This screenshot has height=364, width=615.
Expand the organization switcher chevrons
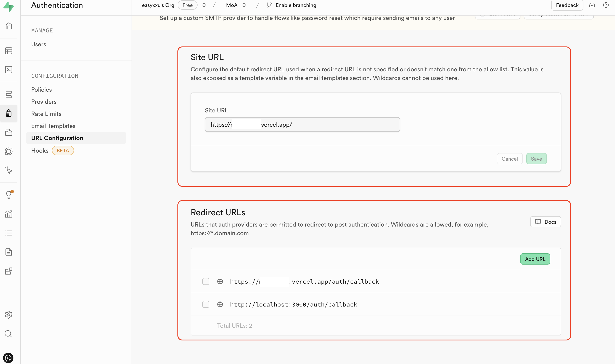[x=204, y=5]
